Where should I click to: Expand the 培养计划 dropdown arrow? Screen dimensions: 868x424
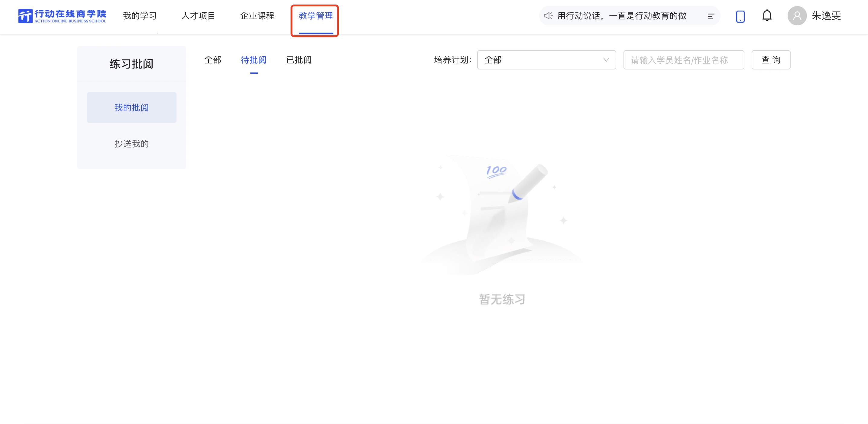606,60
